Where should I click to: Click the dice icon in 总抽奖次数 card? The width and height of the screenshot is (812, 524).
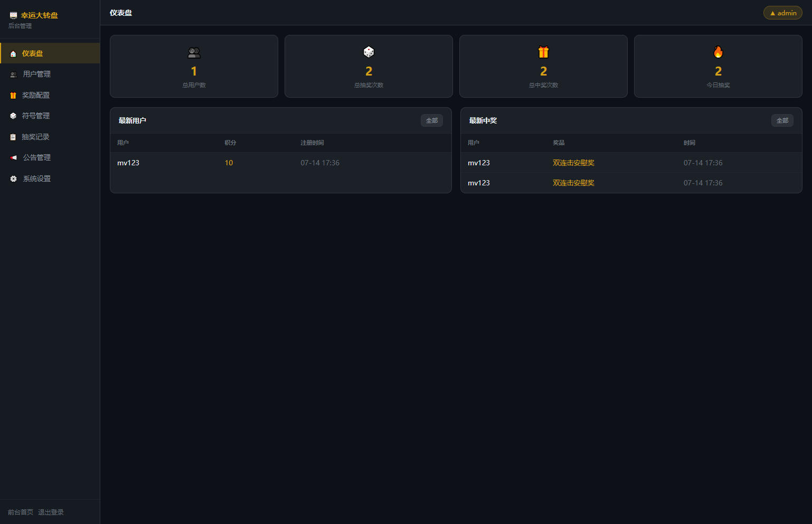[369, 52]
